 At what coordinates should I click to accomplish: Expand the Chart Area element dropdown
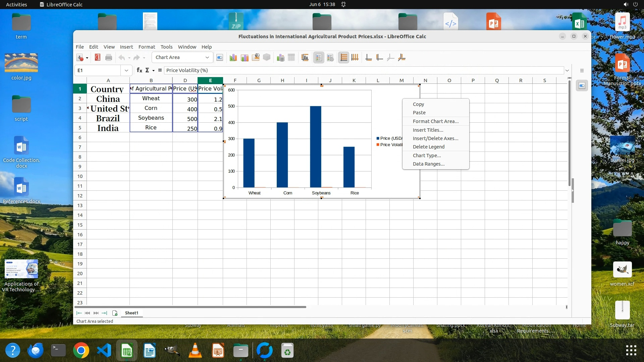207,58
